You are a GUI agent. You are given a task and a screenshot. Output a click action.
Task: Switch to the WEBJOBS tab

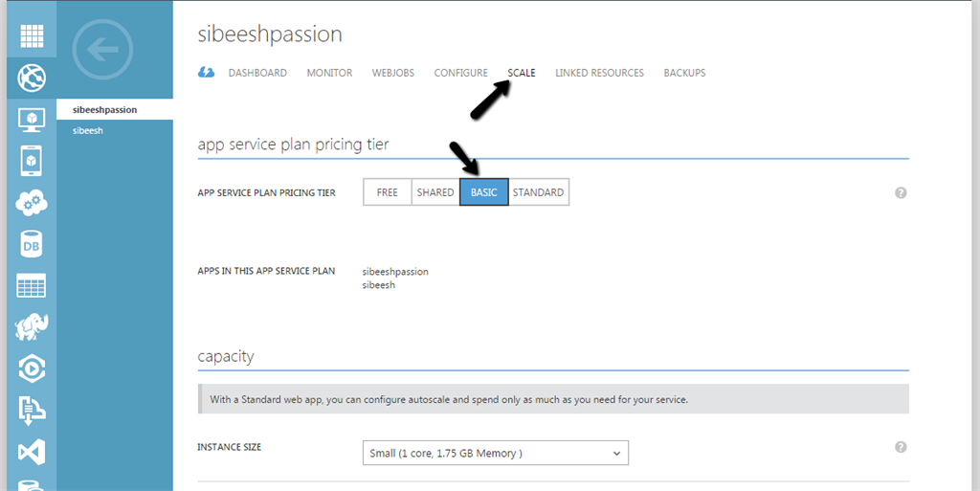tap(393, 73)
